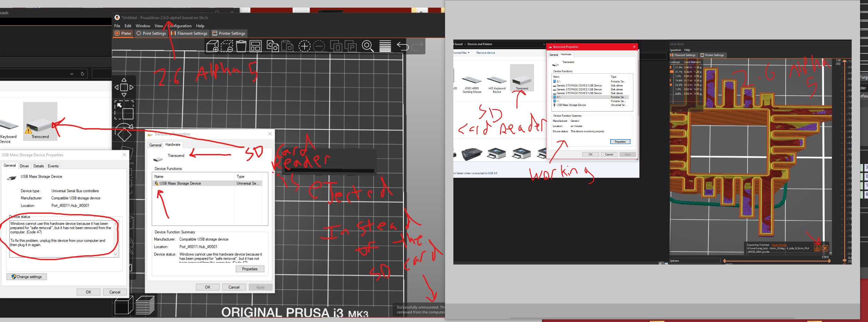This screenshot has height=322, width=868.
Task: Click the Change settings button
Action: [27, 277]
